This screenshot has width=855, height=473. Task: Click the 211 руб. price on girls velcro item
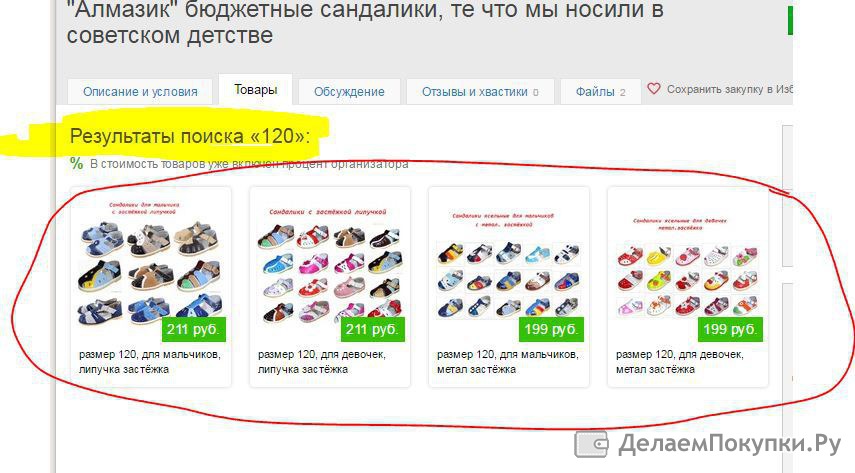[373, 330]
